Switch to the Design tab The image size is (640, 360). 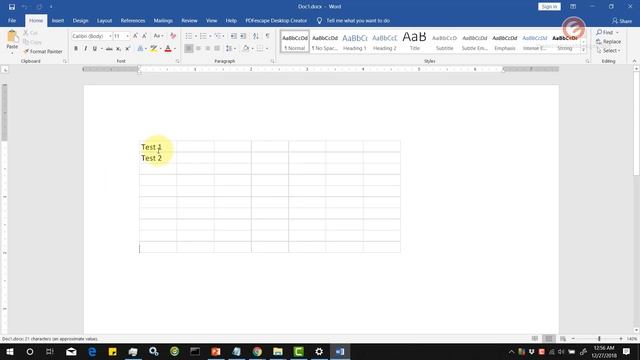[x=80, y=20]
